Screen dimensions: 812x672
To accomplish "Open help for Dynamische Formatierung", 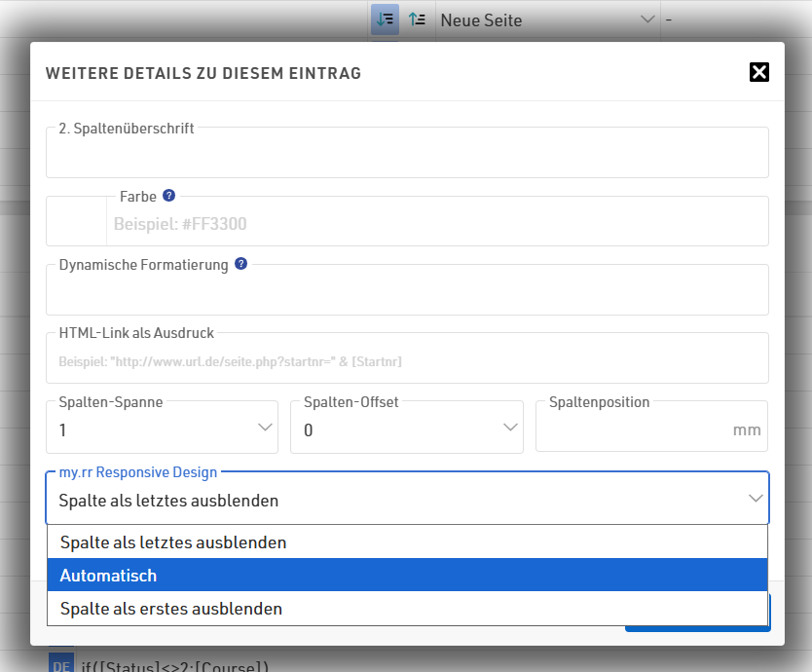I will pos(240,264).
